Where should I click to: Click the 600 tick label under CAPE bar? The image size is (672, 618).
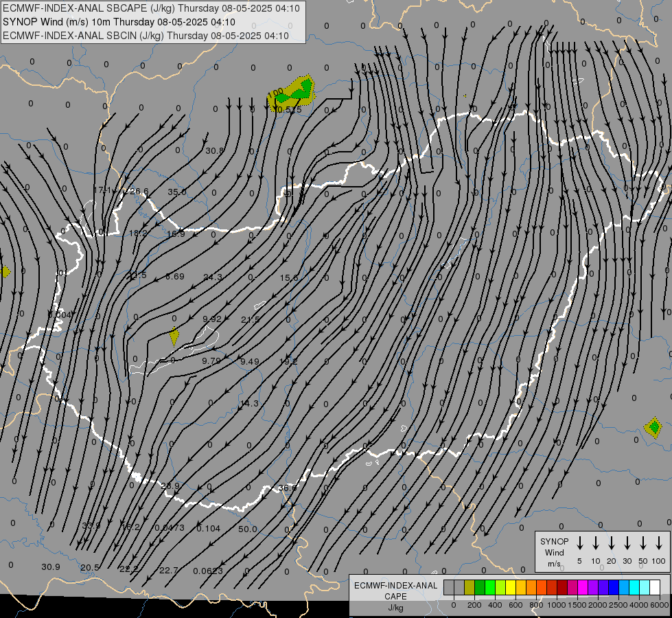coord(515,605)
